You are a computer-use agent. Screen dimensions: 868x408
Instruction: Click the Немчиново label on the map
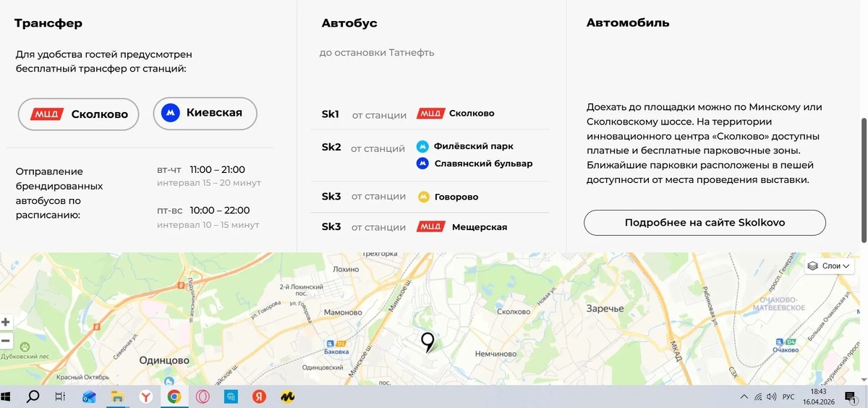coord(495,354)
